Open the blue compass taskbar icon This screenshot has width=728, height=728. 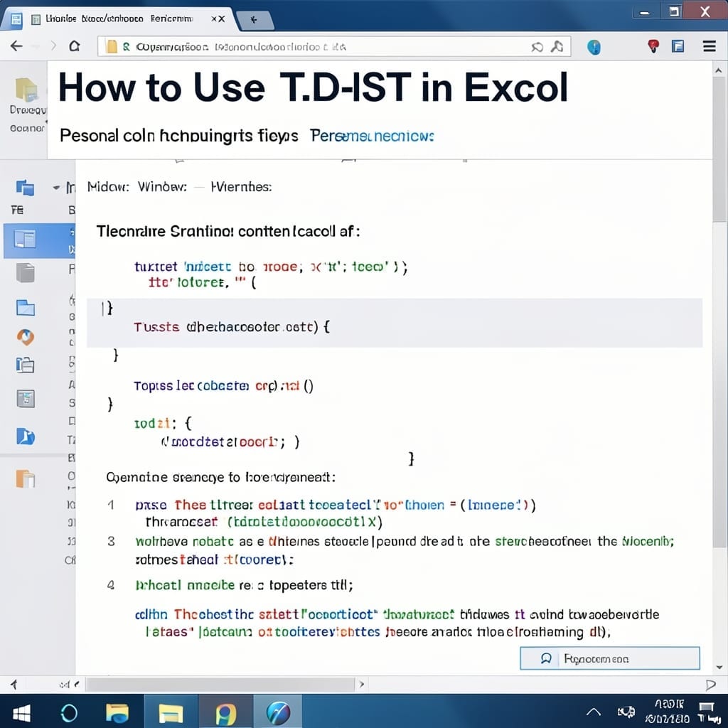tap(278, 712)
